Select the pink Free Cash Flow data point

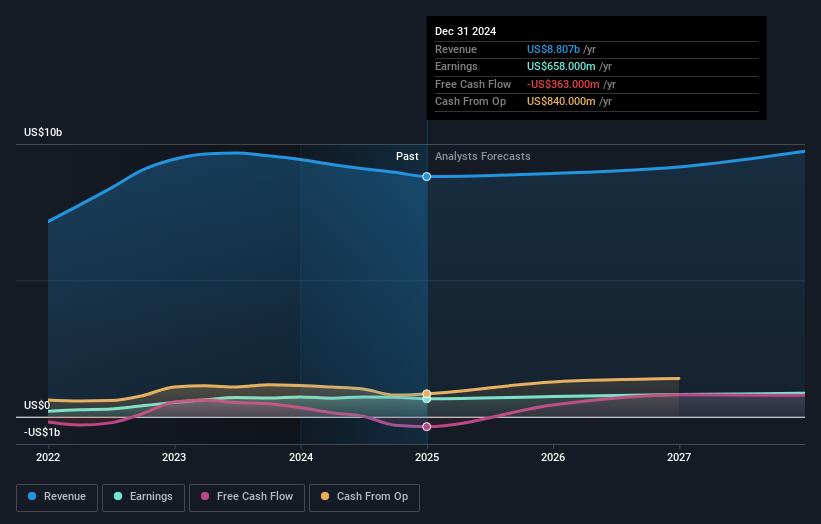coord(427,427)
